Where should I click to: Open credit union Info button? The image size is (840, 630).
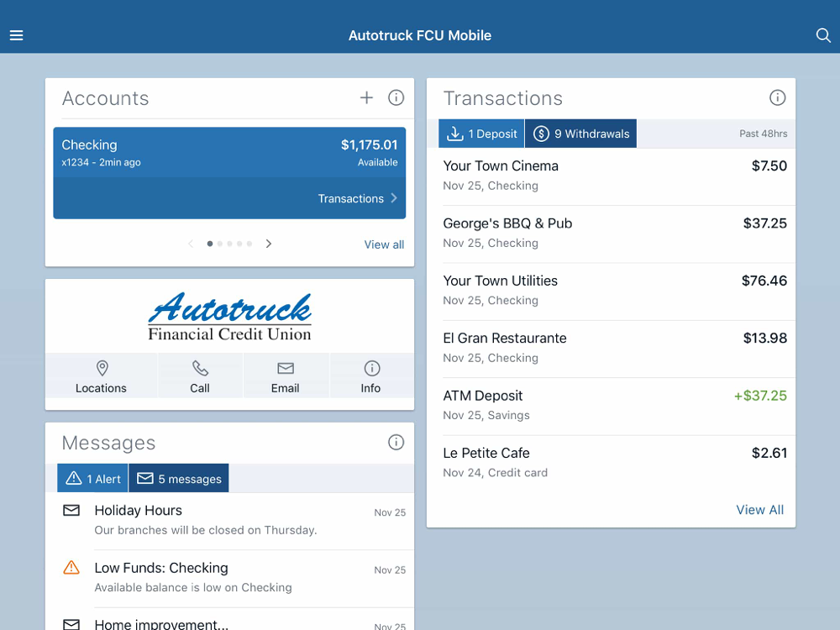click(371, 375)
